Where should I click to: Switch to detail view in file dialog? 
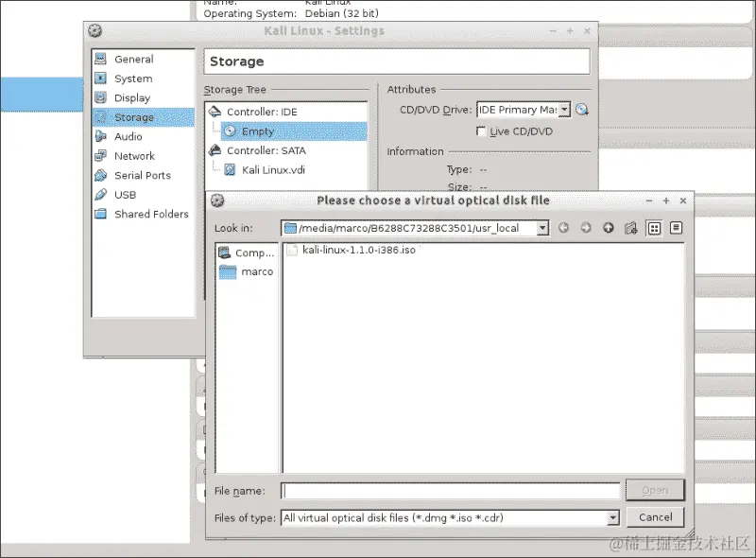tap(676, 228)
